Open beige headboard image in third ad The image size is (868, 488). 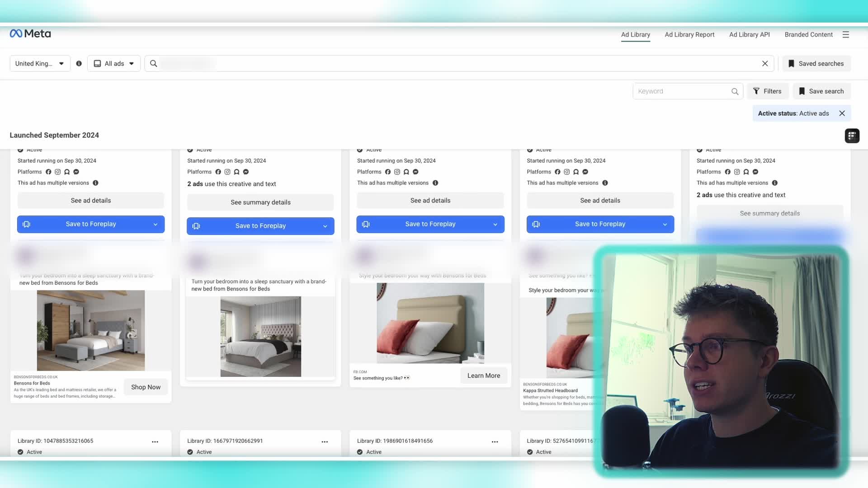pyautogui.click(x=430, y=324)
